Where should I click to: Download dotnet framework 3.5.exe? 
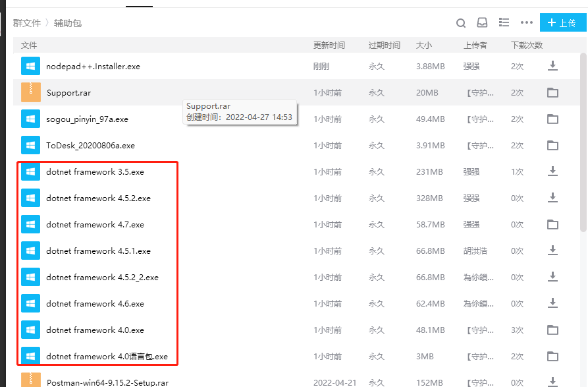click(x=552, y=171)
